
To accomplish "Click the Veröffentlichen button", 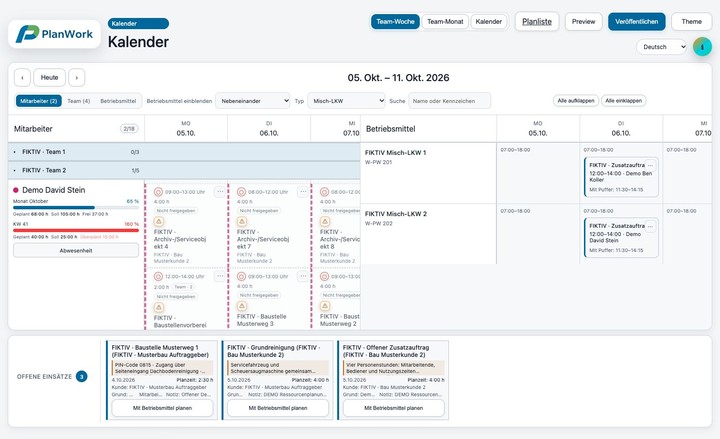I will [x=636, y=22].
